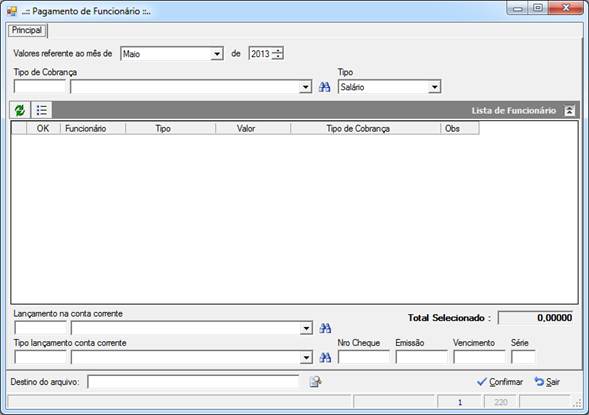
Task: Sort by Funcionário column header
Action: coord(93,128)
